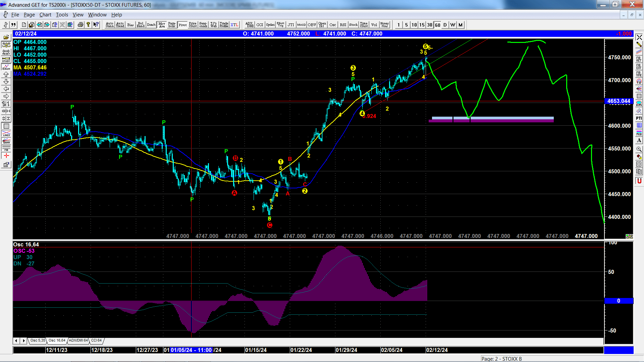Click the save diskette icon

[x=32, y=25]
